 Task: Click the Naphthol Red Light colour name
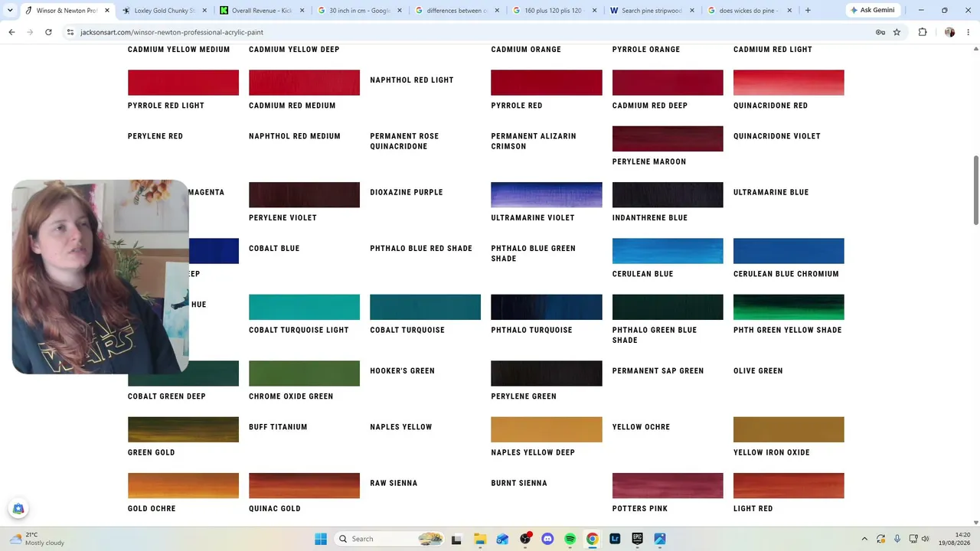click(412, 80)
